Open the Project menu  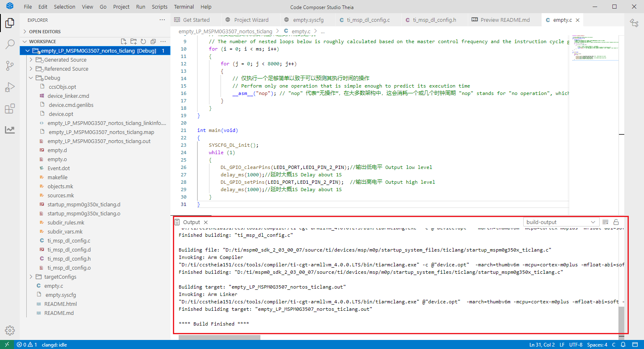click(121, 7)
